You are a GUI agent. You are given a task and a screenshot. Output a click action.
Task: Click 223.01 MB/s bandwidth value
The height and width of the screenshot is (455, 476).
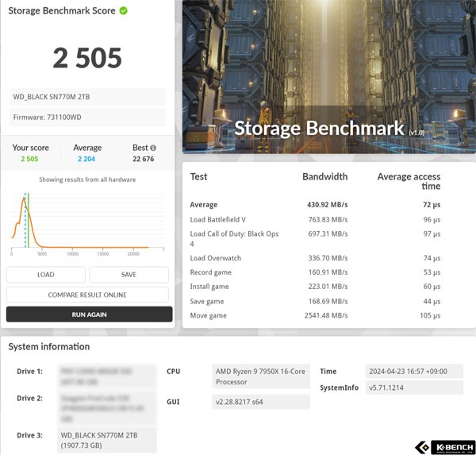[328, 287]
